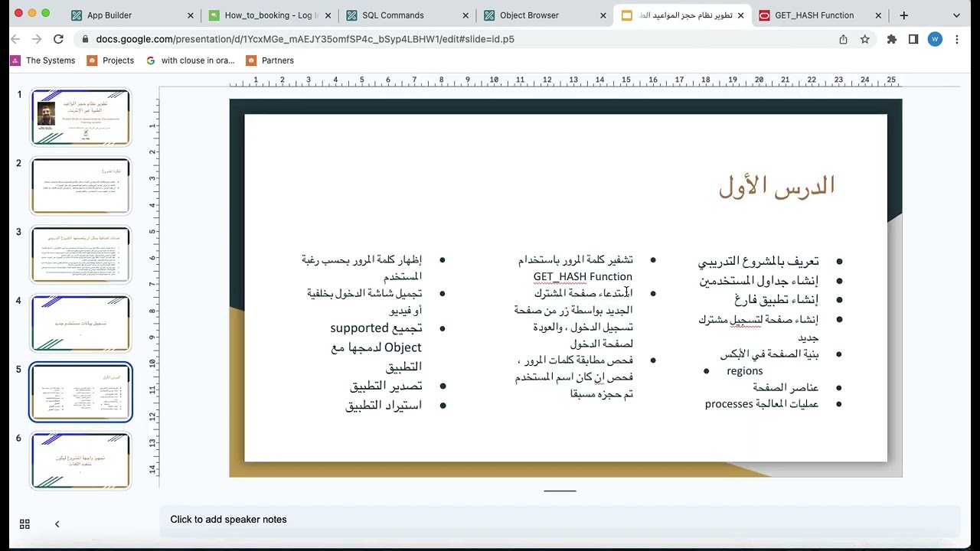
Task: Close the SQL Commands tab
Action: [x=465, y=15]
